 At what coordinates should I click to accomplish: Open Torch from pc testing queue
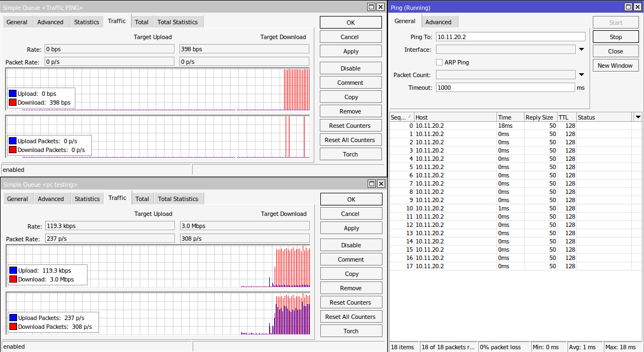click(x=351, y=331)
